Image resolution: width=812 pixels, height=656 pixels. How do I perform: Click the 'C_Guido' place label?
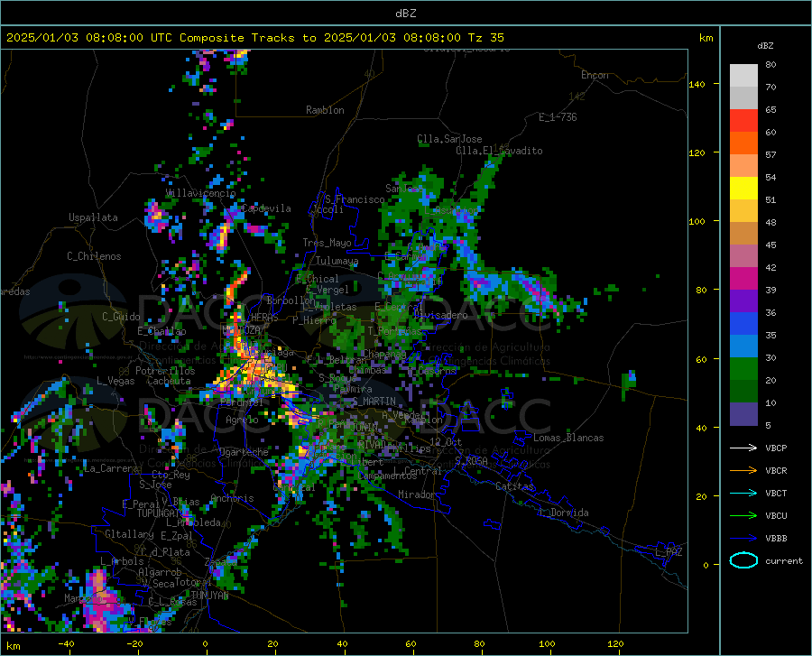[121, 317]
